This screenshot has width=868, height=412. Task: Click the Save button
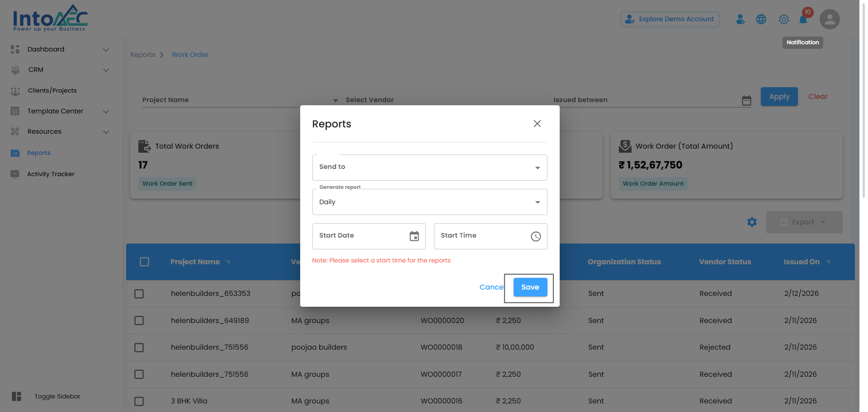(x=530, y=287)
